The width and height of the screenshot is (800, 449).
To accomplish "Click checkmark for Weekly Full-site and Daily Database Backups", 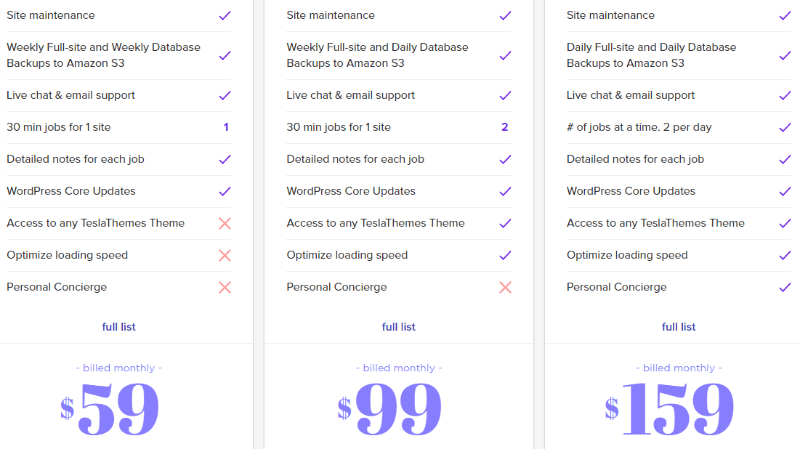I will pos(505,55).
